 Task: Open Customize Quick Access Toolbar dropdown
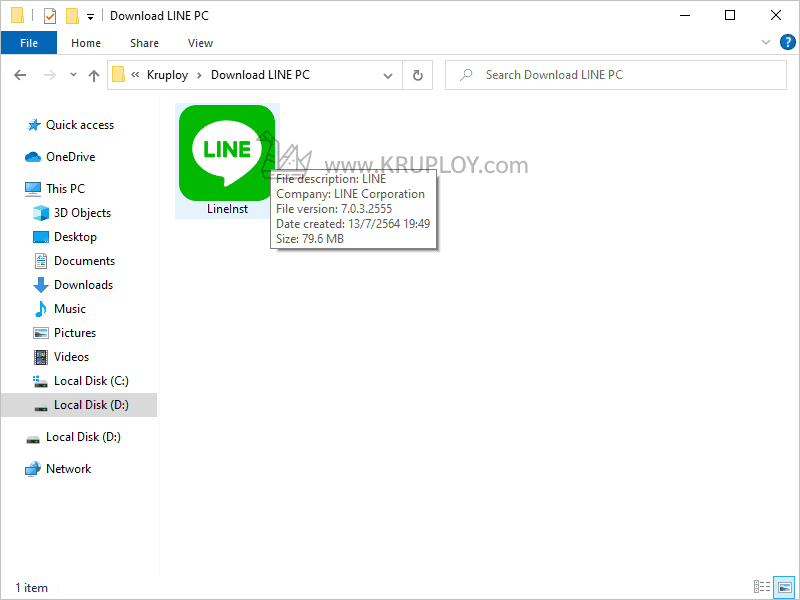click(x=90, y=17)
